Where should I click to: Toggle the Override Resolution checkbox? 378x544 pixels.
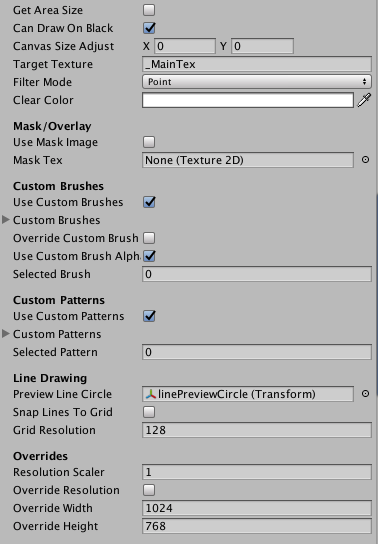coord(149,490)
